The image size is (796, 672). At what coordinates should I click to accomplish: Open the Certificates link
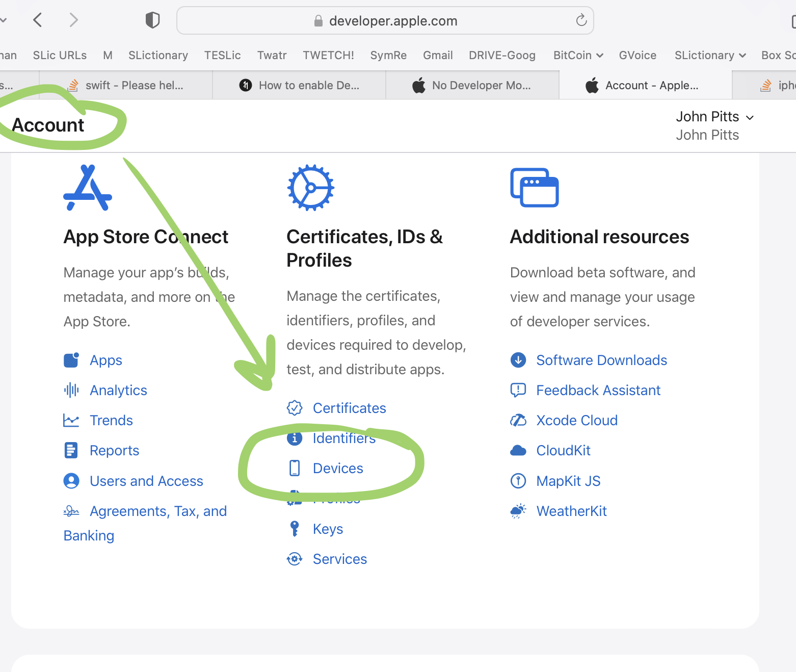click(x=350, y=408)
